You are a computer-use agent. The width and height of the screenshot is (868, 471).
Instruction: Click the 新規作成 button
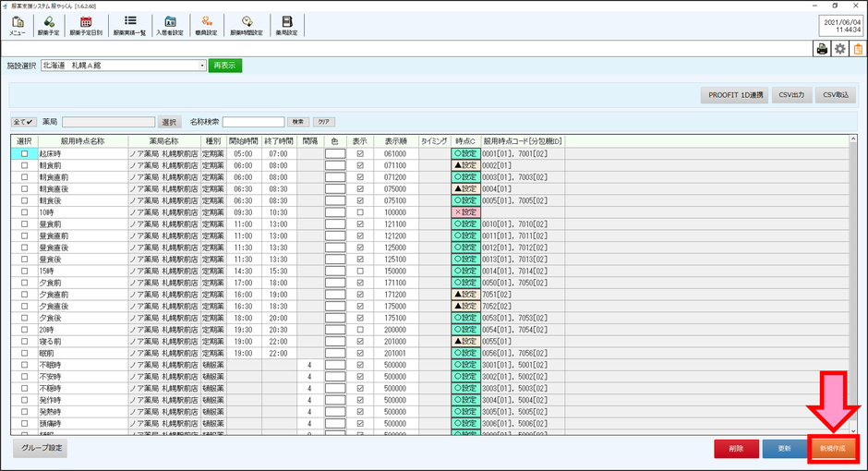pyautogui.click(x=834, y=448)
